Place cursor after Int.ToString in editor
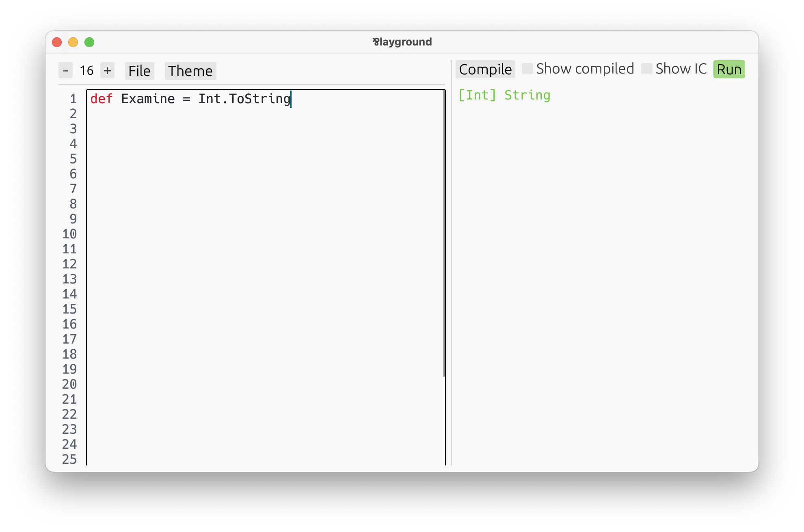This screenshot has height=532, width=804. (291, 99)
